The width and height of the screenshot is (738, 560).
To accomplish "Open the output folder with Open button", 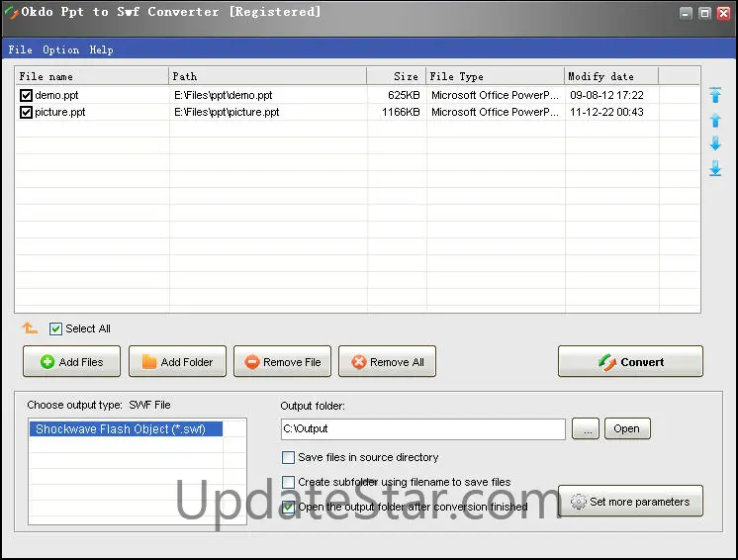I will pyautogui.click(x=627, y=428).
